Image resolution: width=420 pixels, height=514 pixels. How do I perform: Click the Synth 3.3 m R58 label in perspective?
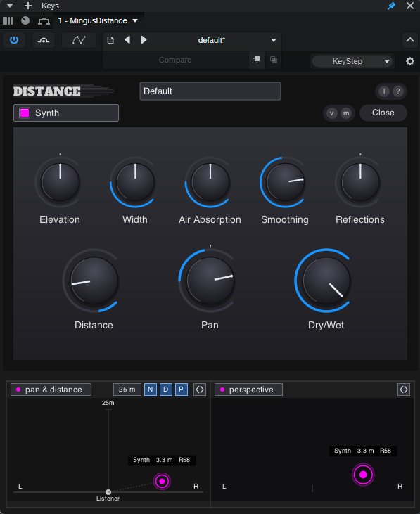click(x=363, y=451)
